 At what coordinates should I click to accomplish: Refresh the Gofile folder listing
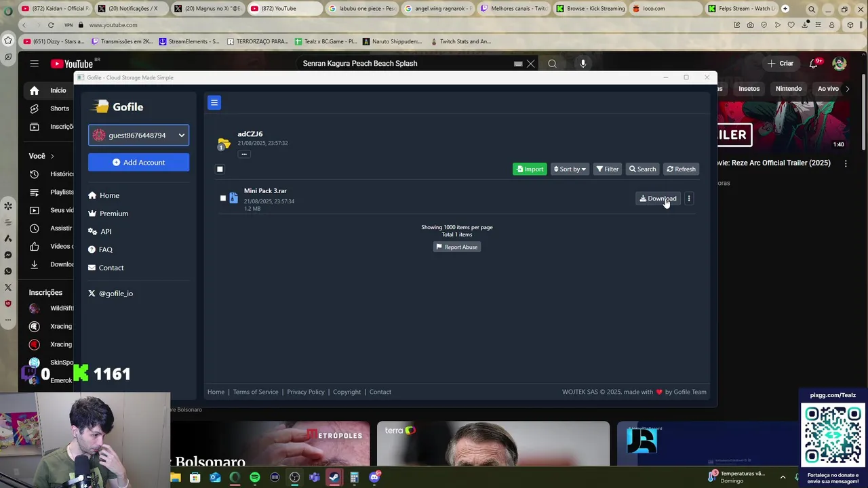(x=681, y=169)
